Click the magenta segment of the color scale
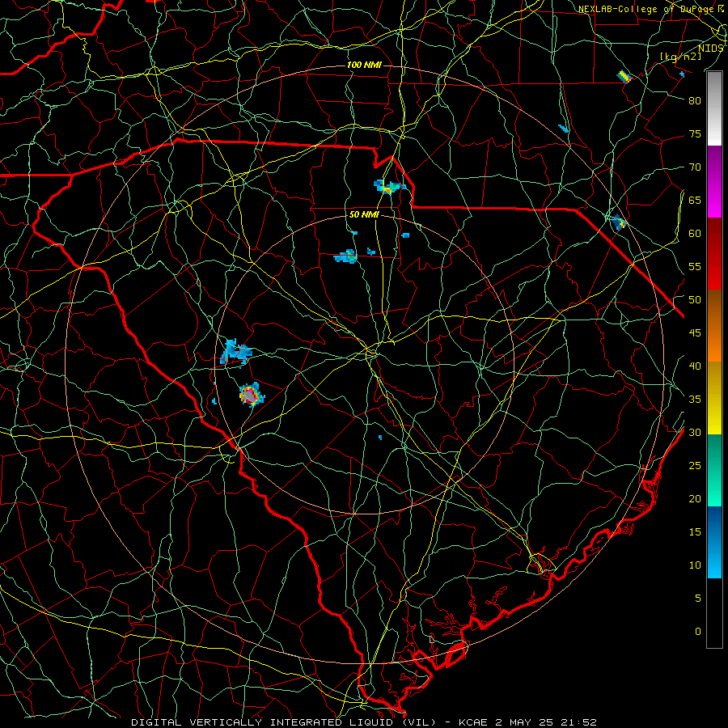This screenshot has width=728, height=728. [714, 181]
